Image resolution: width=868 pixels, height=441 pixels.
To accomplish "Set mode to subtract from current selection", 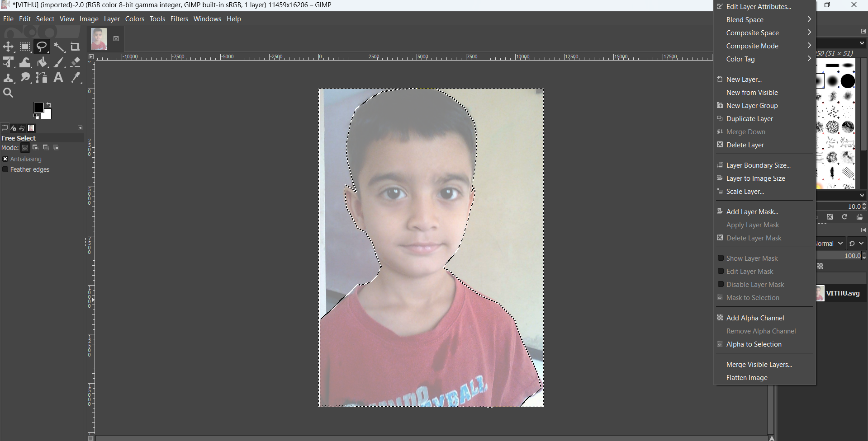I will point(46,148).
